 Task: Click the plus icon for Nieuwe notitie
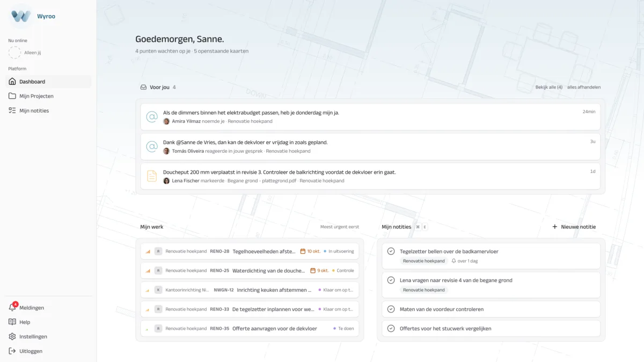[555, 227]
